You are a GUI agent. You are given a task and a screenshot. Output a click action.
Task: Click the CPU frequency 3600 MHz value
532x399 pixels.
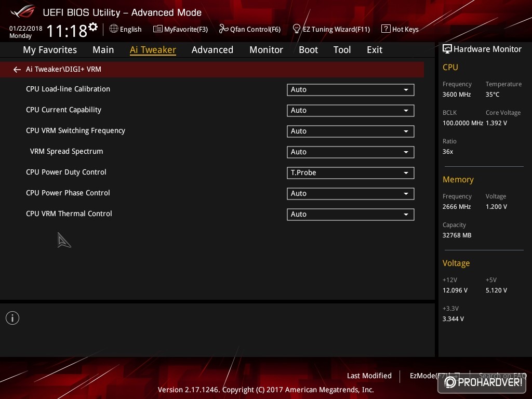tap(457, 95)
